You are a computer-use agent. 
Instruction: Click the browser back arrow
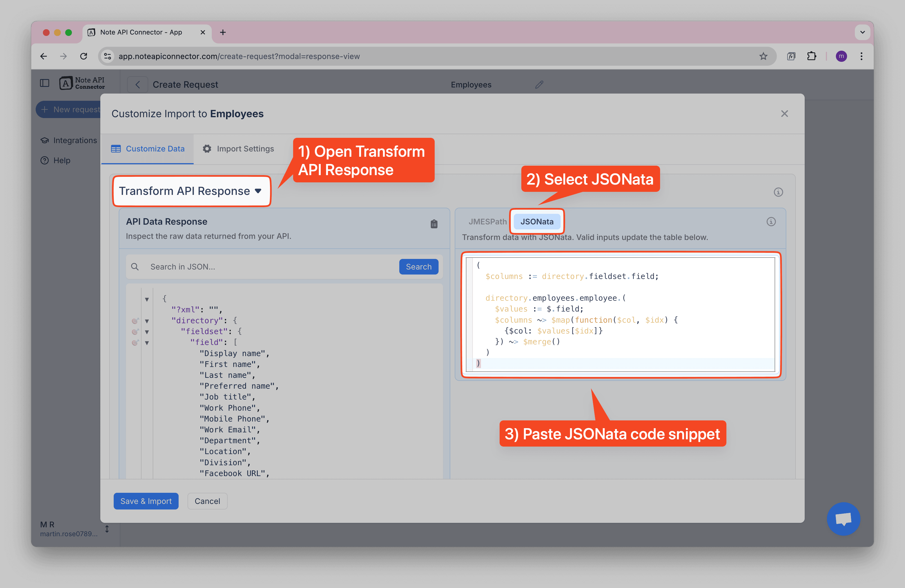[44, 56]
